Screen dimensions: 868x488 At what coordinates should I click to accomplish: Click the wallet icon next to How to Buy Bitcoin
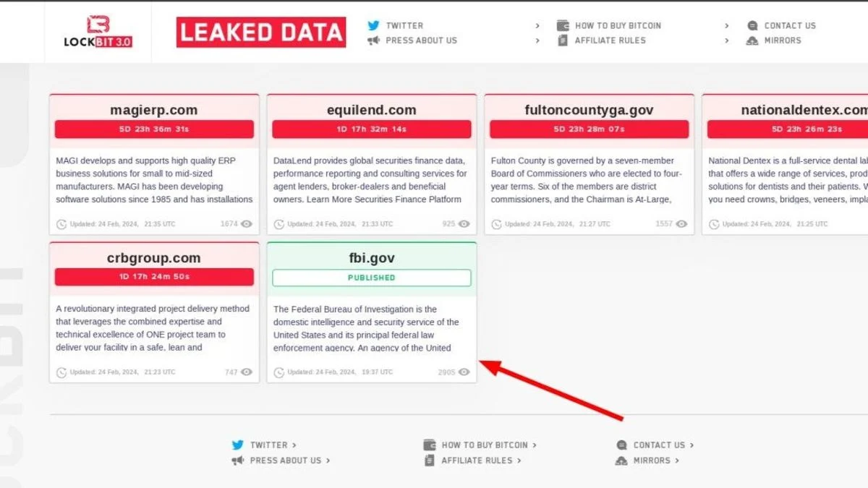click(562, 25)
